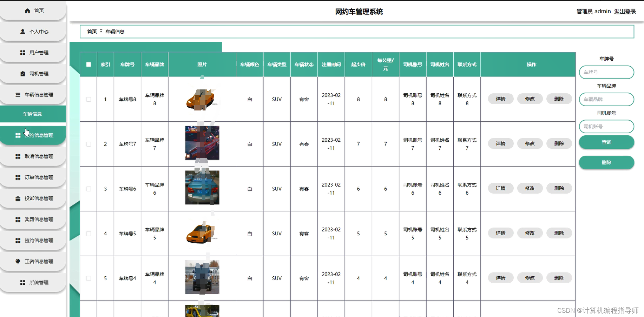Open 详情 for 车牌号7 row

pos(501,143)
